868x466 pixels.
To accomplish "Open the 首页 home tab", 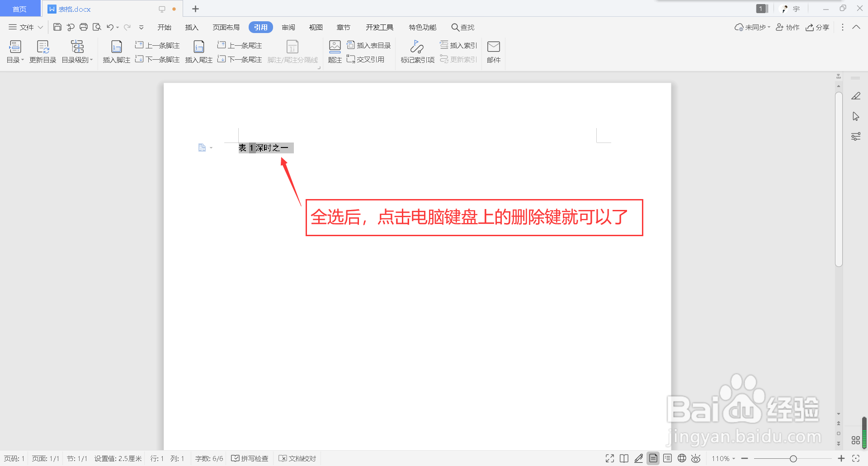I will point(19,9).
